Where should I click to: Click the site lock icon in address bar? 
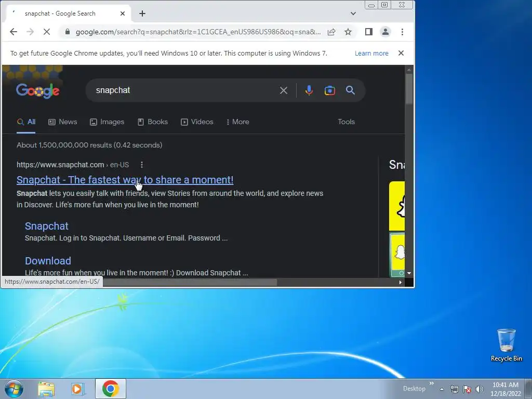tap(68, 32)
